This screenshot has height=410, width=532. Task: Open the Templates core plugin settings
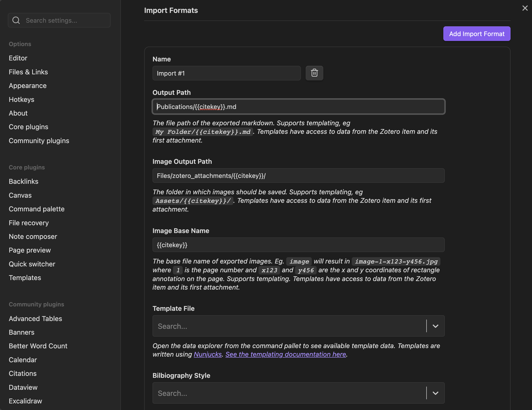tap(25, 278)
